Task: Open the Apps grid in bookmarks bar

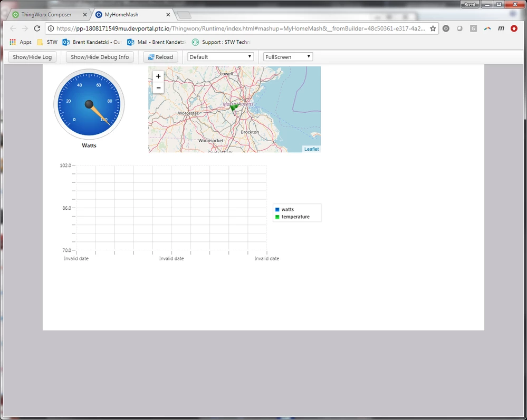Action: coord(21,42)
